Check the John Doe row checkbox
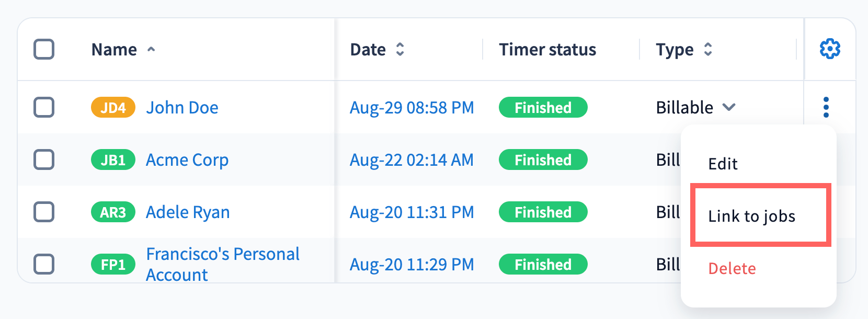Viewport: 868px width, 319px height. [x=44, y=107]
